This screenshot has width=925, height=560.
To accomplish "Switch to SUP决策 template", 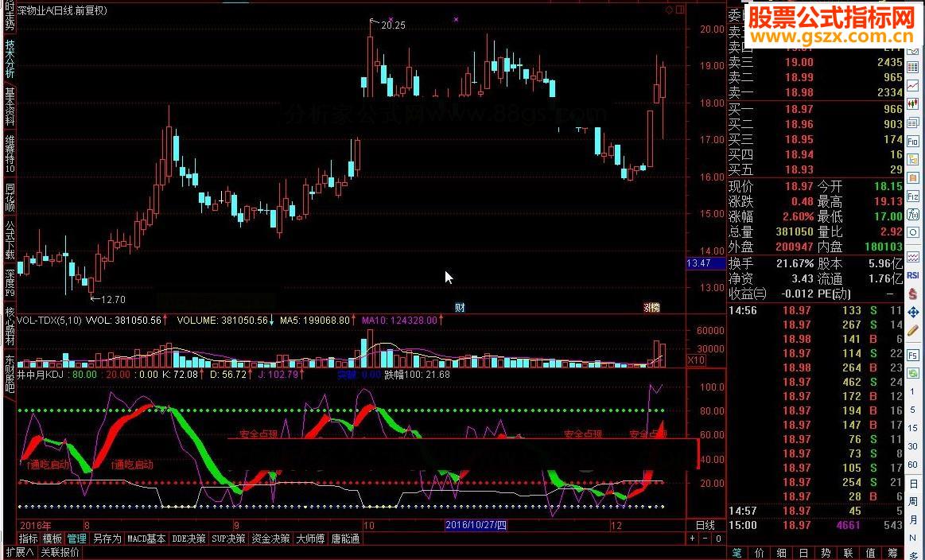I will [x=228, y=539].
